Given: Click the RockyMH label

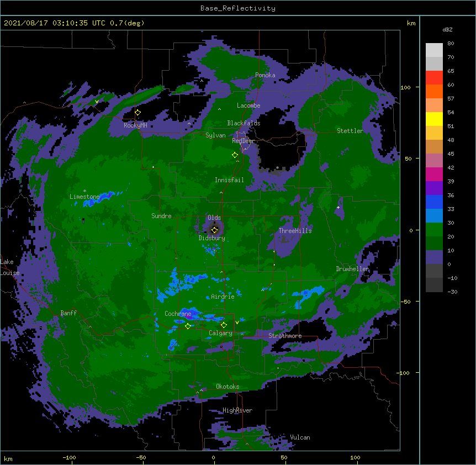Looking at the screenshot, I should [x=135, y=125].
